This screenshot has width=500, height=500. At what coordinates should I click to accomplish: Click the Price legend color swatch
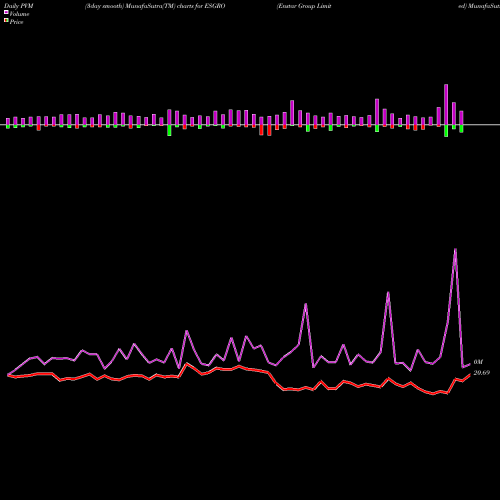[6, 21]
